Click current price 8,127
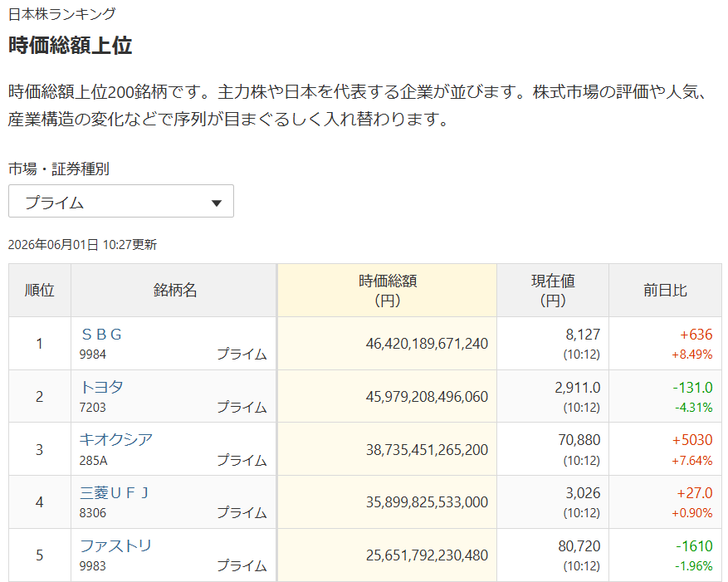This screenshot has height=582, width=728. [583, 335]
